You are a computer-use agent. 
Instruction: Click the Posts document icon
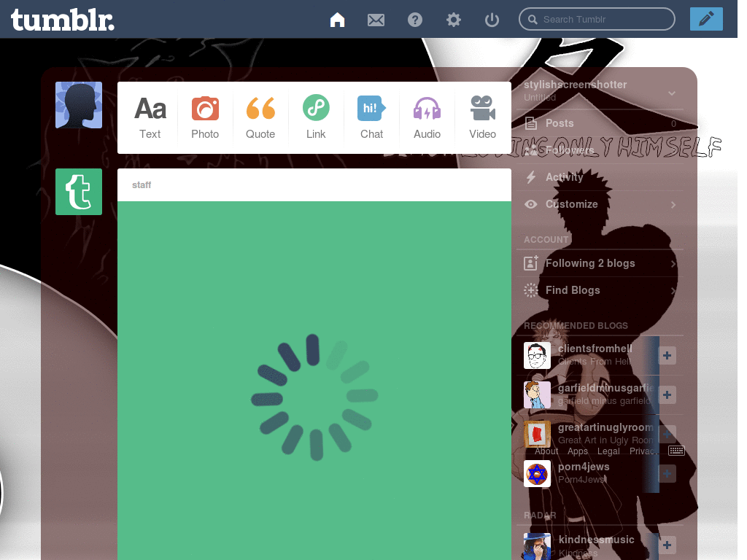(x=531, y=123)
